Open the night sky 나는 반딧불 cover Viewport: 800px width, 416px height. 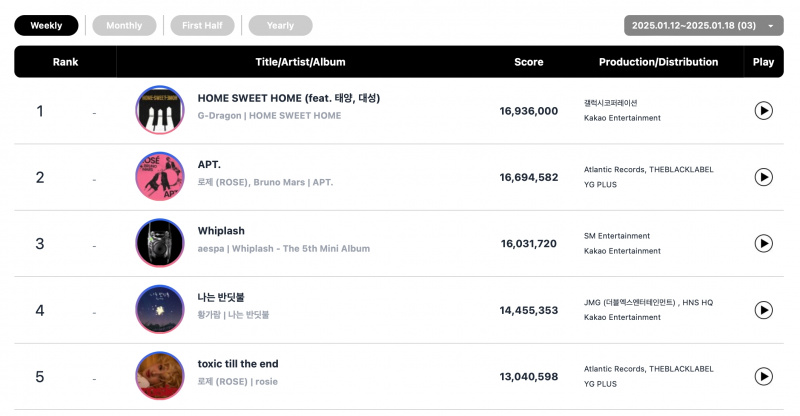click(x=160, y=309)
